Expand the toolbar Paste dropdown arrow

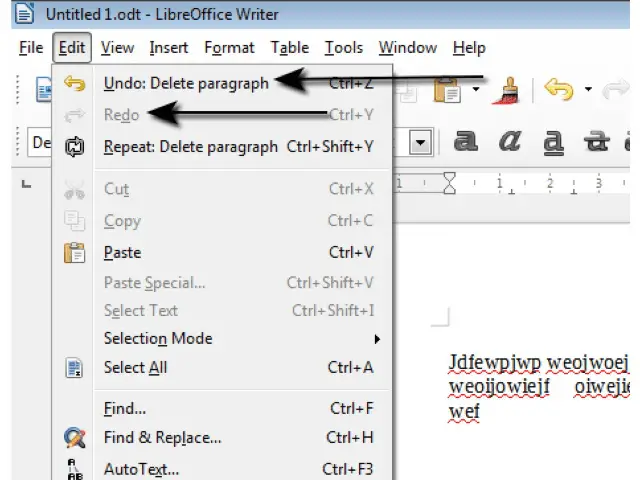[476, 89]
